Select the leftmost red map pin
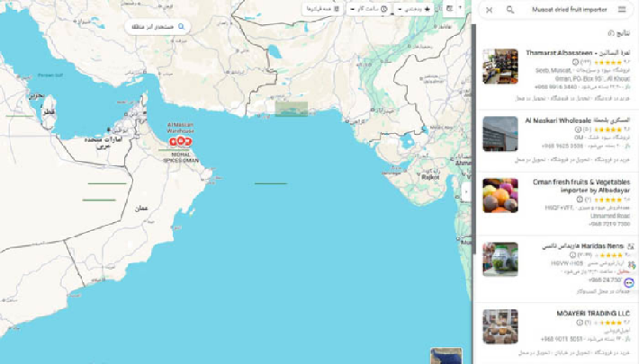Viewport: 639px width, 364px height. (x=173, y=141)
